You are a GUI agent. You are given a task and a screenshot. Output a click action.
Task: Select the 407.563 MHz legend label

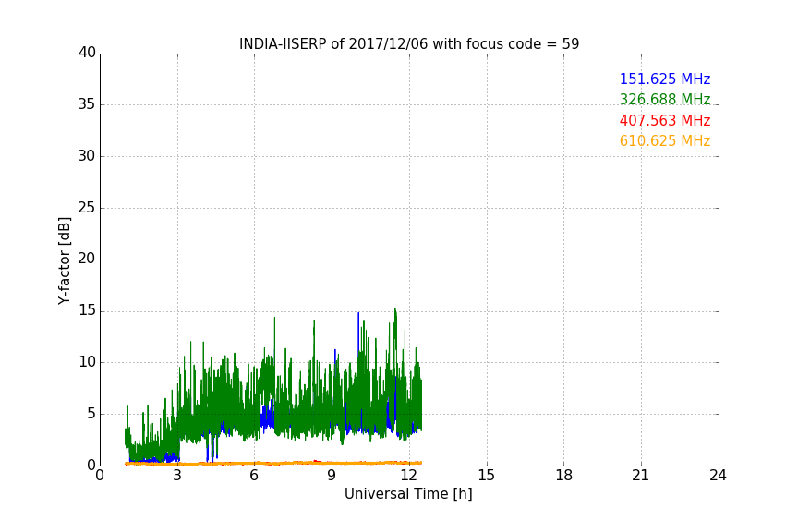pos(665,121)
